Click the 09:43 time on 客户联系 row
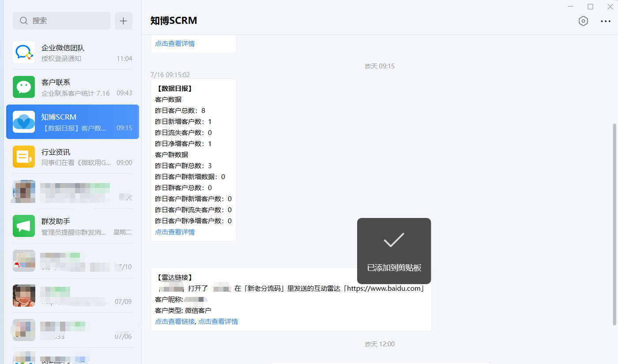The height and width of the screenshot is (364, 618). (x=124, y=94)
